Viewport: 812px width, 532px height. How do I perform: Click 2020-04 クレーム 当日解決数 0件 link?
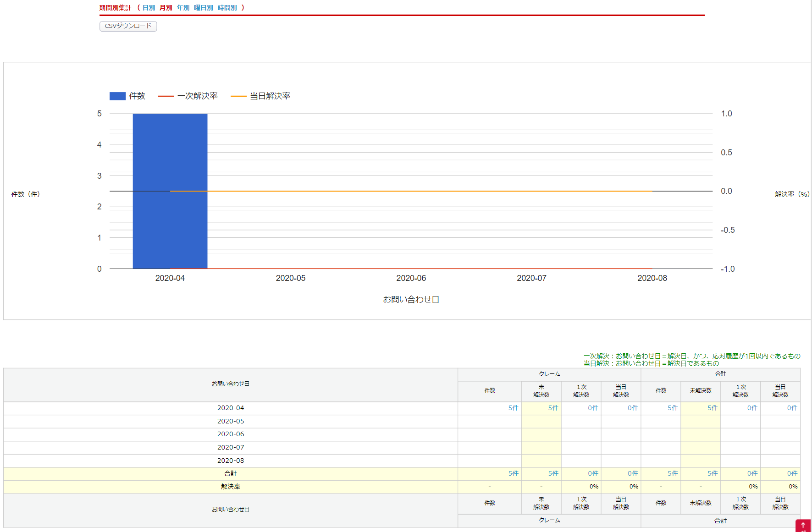click(x=633, y=408)
